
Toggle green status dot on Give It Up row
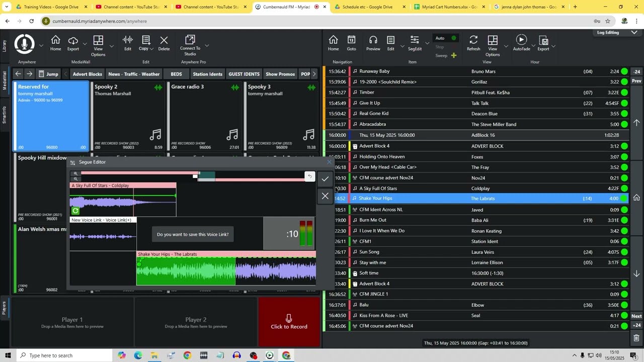point(624,103)
